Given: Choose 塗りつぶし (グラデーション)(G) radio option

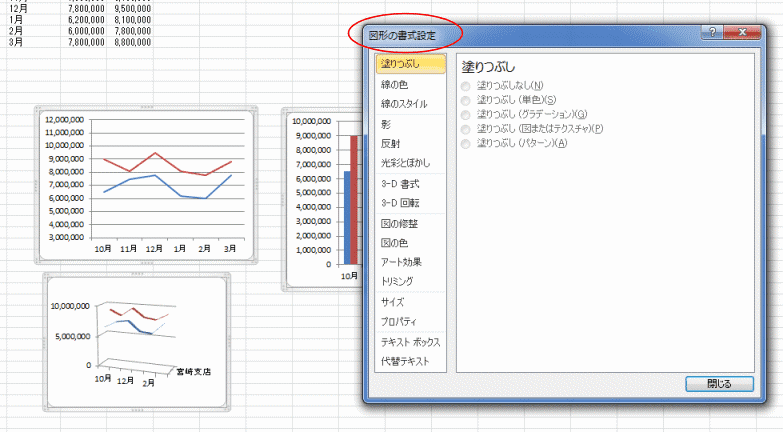Looking at the screenshot, I should [x=465, y=115].
